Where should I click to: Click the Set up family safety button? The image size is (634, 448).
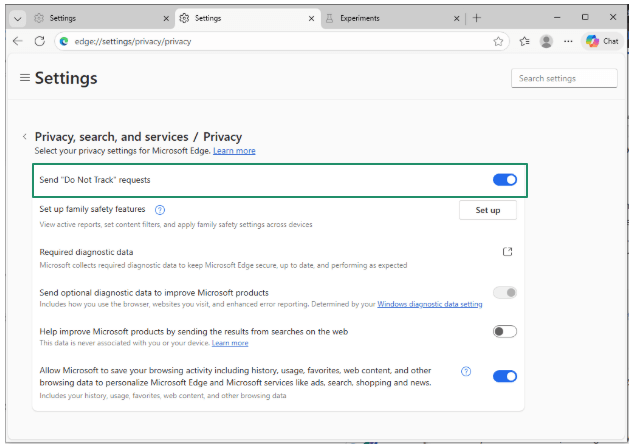pyautogui.click(x=487, y=210)
